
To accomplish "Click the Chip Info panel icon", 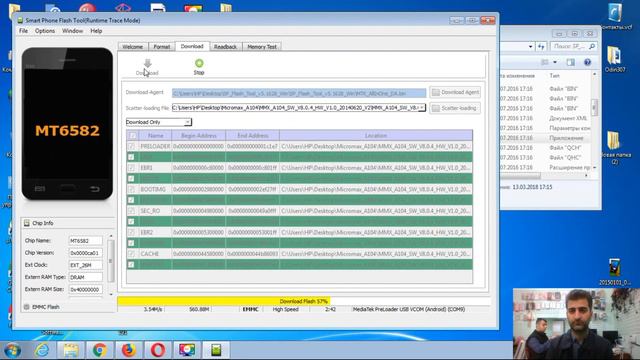I will point(27,223).
